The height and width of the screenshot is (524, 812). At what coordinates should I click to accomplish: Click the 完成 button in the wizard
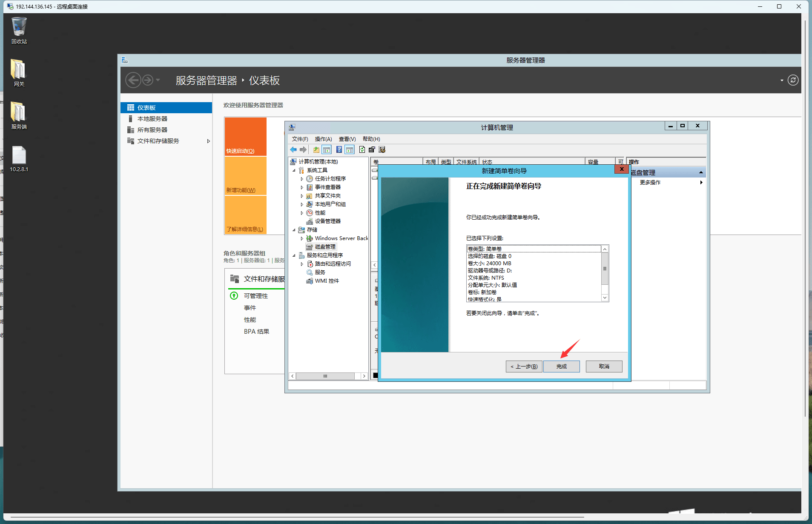pyautogui.click(x=561, y=367)
